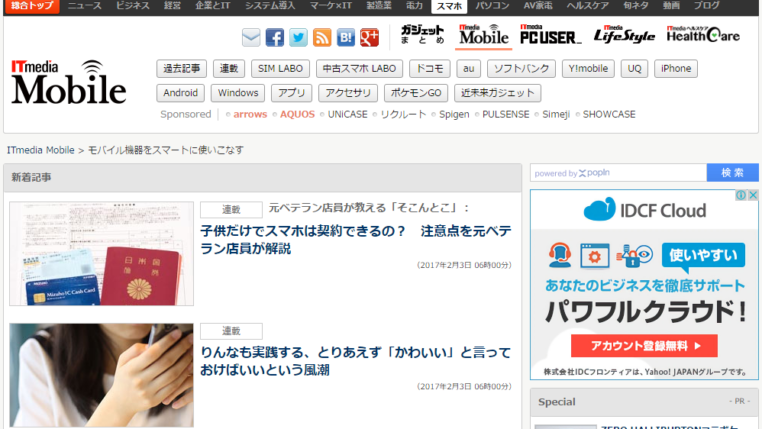Open the ITmedia HealthCare logo
The width and height of the screenshot is (762, 429).
(703, 34)
